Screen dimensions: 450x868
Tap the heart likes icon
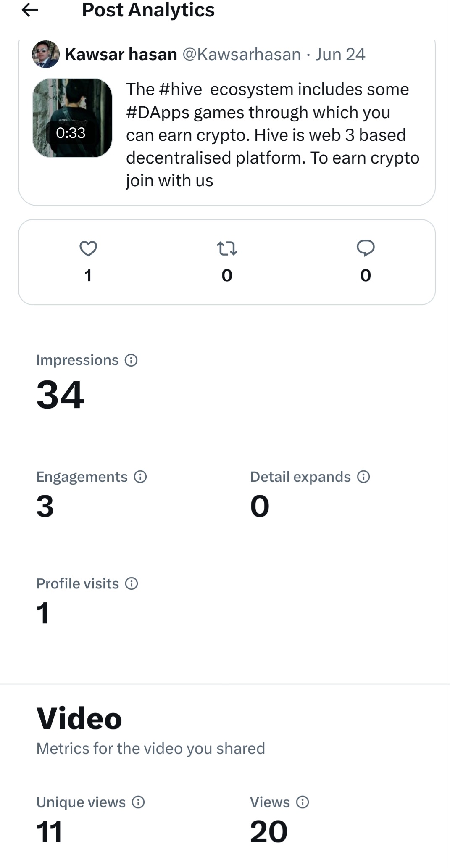pos(88,248)
